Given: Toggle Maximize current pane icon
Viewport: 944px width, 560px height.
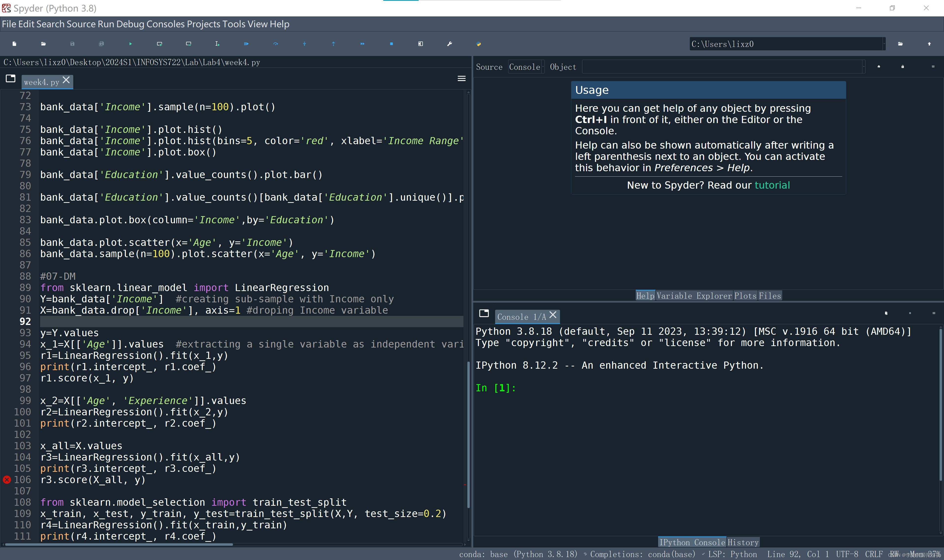Looking at the screenshot, I should [x=420, y=44].
